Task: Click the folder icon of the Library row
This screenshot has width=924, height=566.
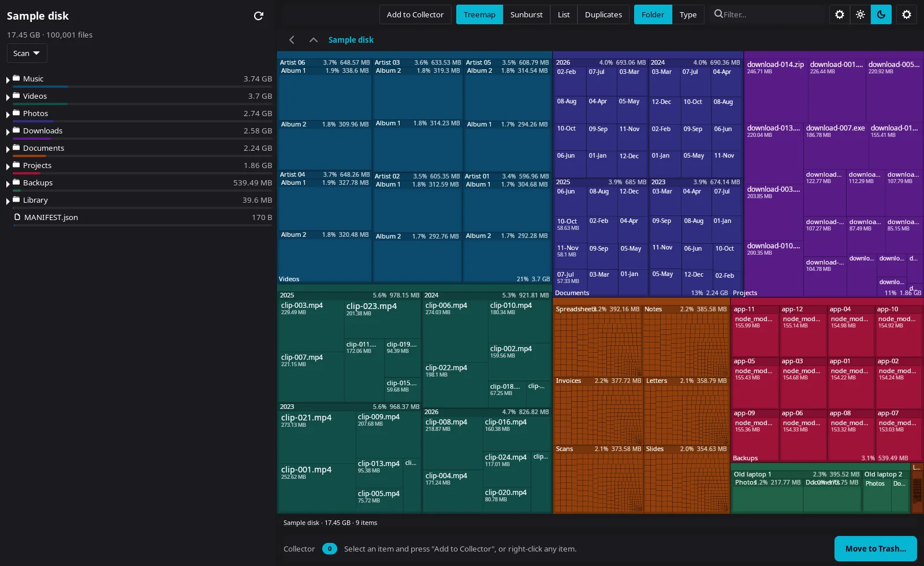Action: coord(16,199)
